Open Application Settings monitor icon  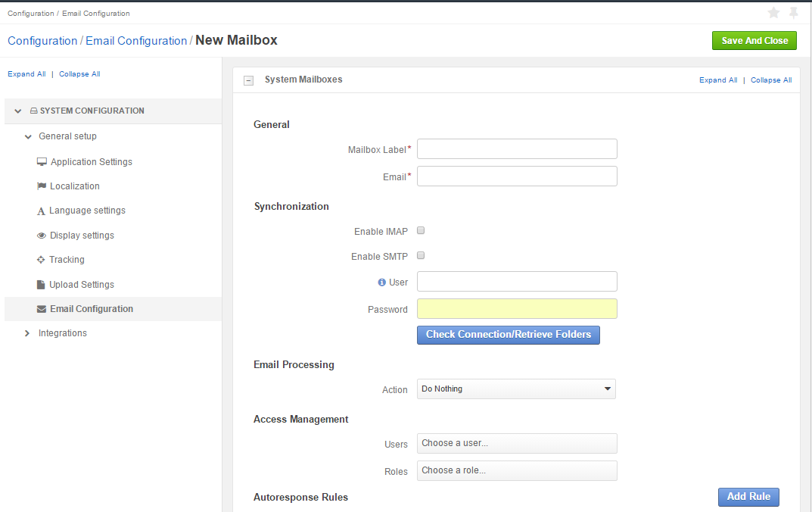point(42,161)
